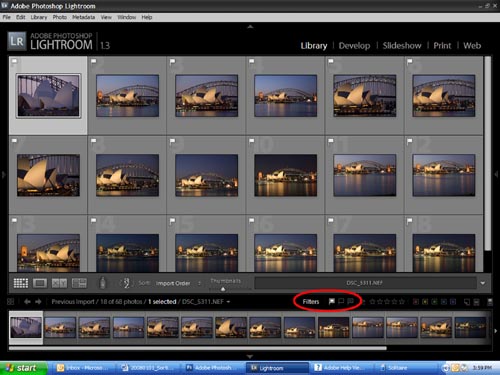Open the Help menu
Screen dimensions: 500x375
(147, 17)
